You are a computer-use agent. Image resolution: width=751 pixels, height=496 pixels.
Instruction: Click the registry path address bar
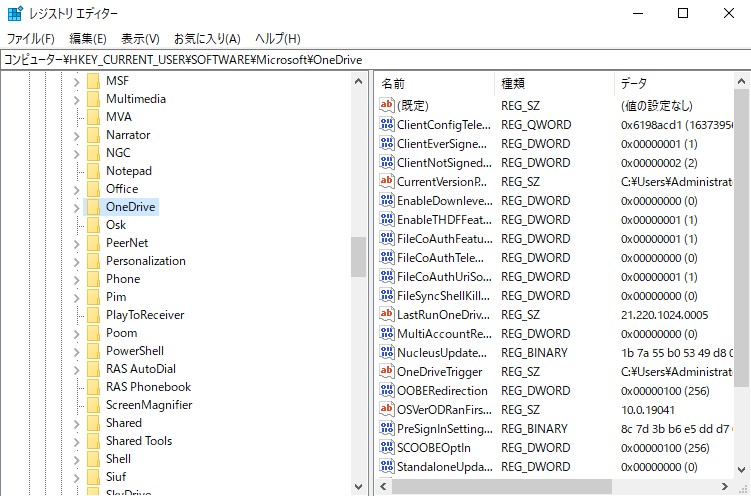point(376,60)
